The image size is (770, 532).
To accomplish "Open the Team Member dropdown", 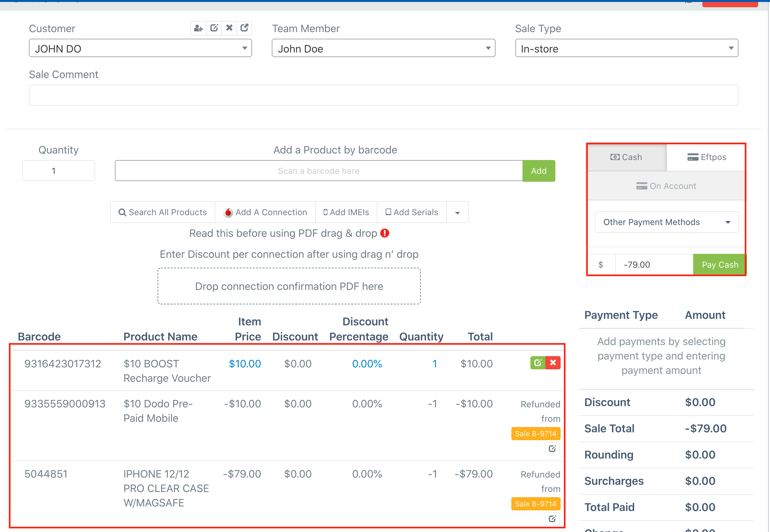I will [383, 48].
